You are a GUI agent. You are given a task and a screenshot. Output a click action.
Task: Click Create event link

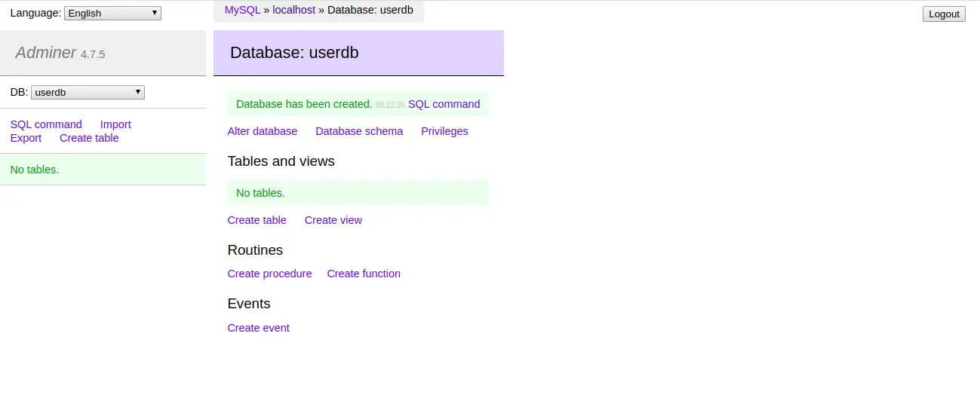click(259, 328)
